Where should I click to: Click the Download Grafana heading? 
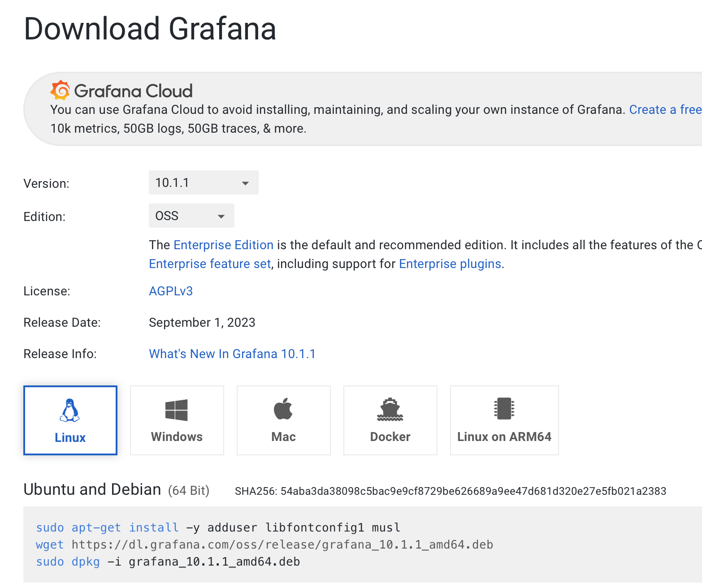click(x=150, y=29)
